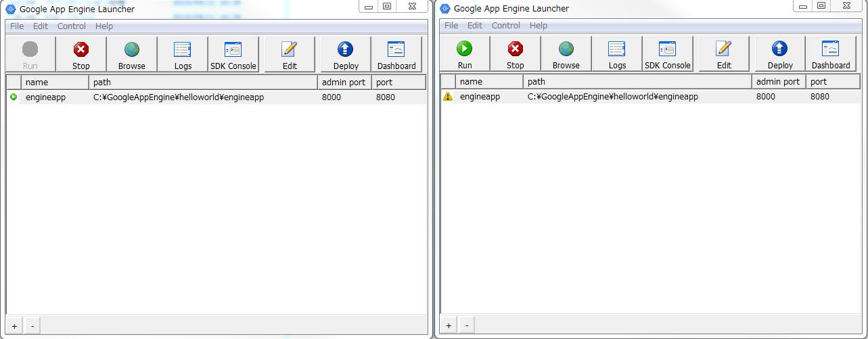868x339 pixels.
Task: Open Edit menu in right window
Action: coord(475,26)
